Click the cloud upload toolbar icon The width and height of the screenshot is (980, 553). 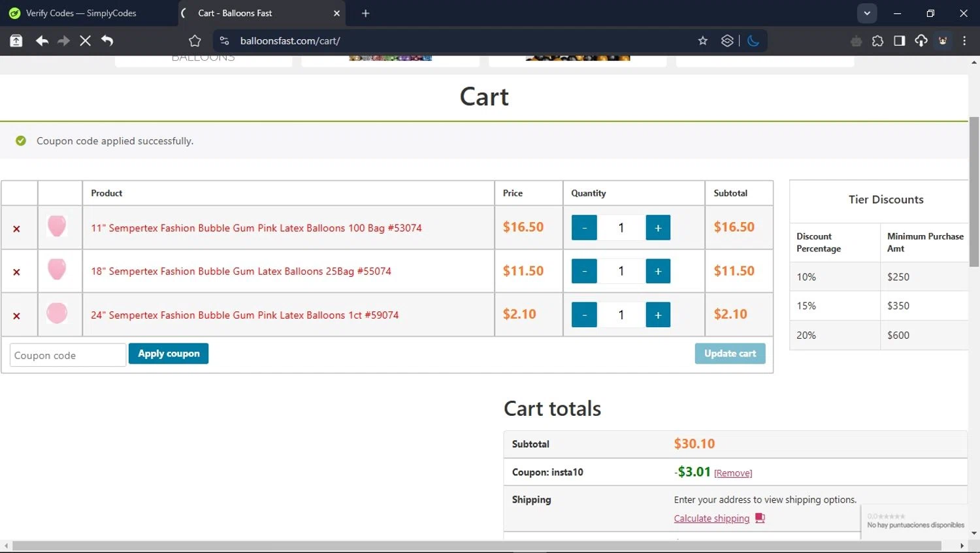click(x=921, y=41)
